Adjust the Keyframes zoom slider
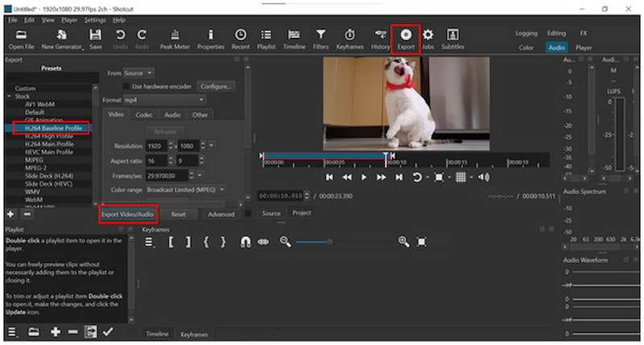Screen dimensions: 644x345 click(x=328, y=241)
